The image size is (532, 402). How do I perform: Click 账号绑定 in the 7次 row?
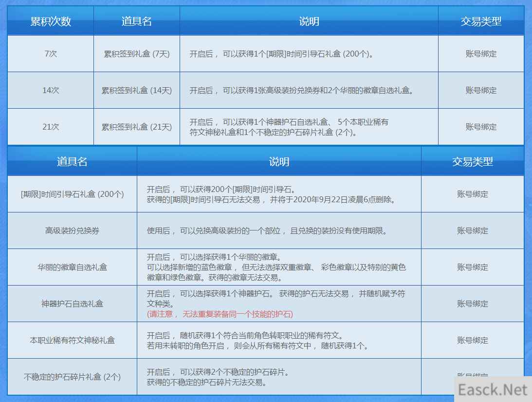(481, 54)
